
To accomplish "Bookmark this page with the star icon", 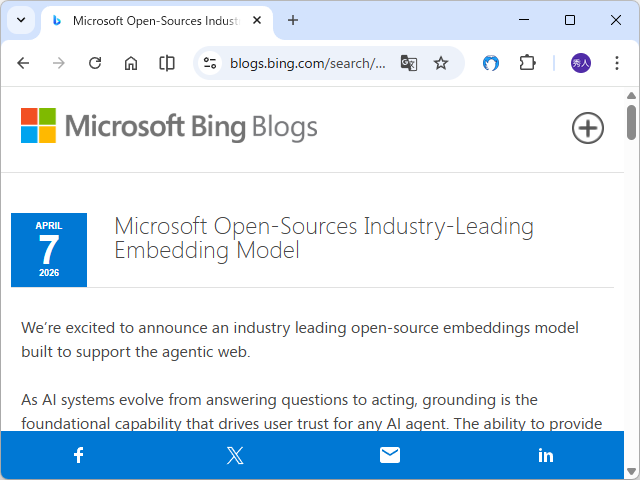I will pos(441,63).
